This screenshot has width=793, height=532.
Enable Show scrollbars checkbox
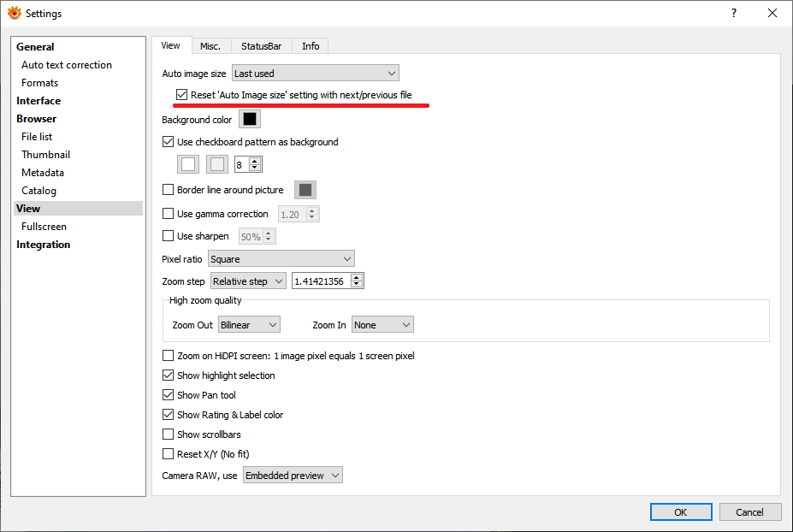(x=168, y=434)
